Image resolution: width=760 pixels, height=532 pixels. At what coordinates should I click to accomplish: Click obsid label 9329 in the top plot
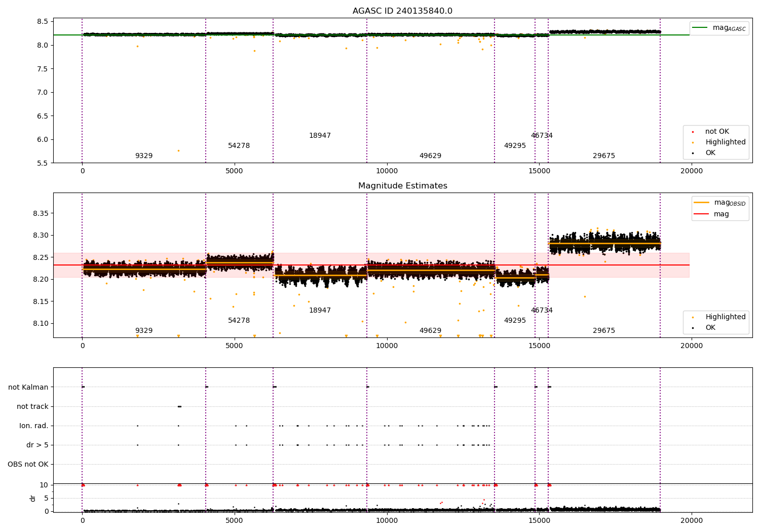pyautogui.click(x=144, y=156)
